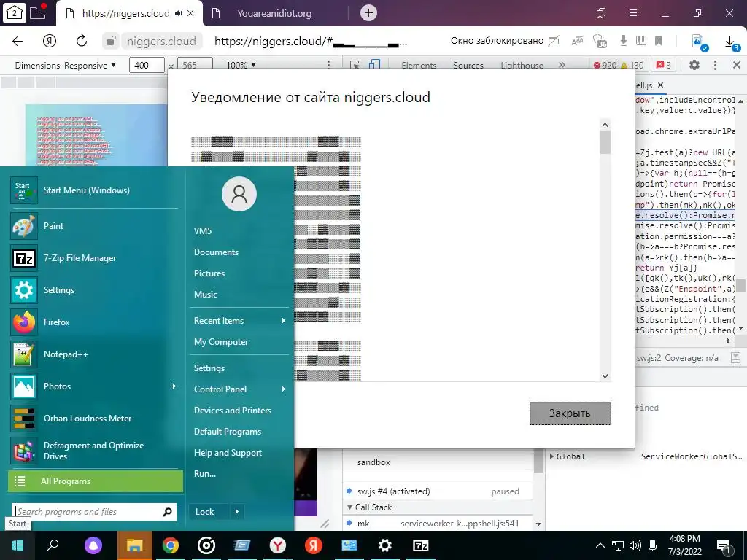Open All Programs in Start menu

pyautogui.click(x=96, y=481)
